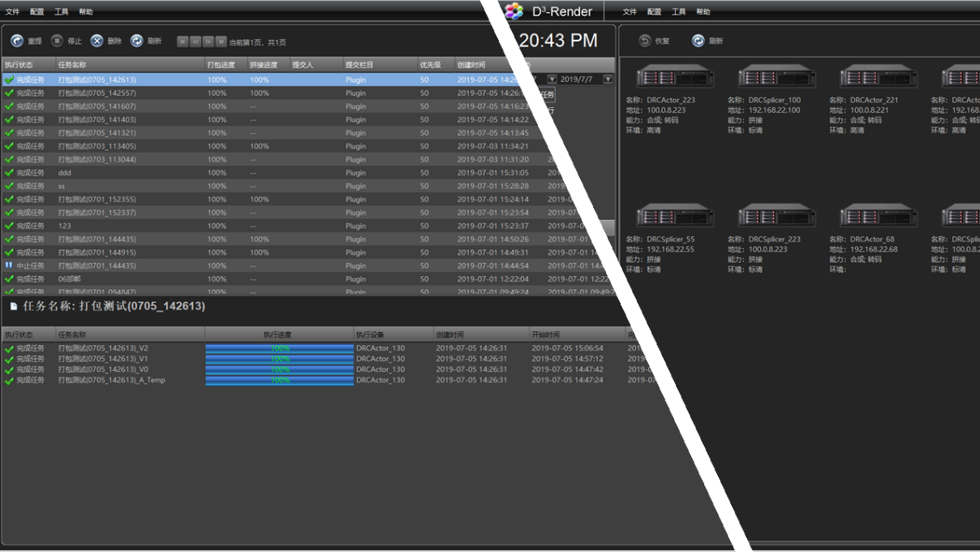980x552 pixels.
Task: Go to the first page of tasks
Action: 183,41
